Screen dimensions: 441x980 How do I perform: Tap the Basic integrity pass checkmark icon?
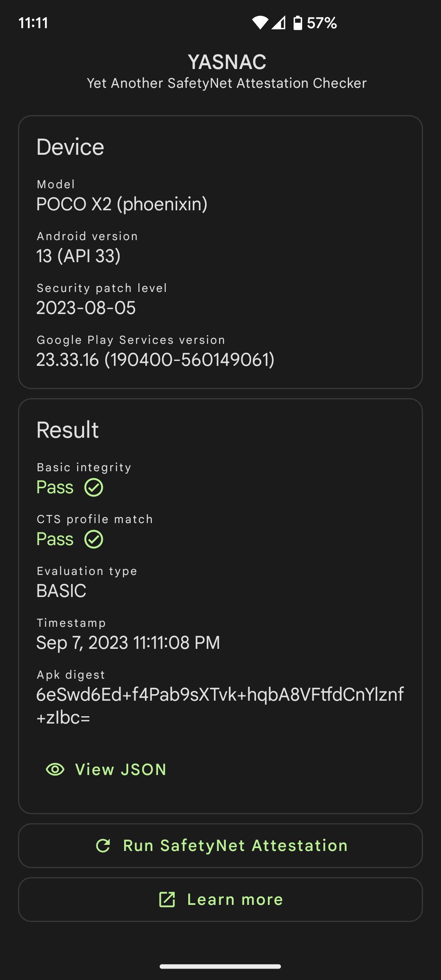point(94,488)
